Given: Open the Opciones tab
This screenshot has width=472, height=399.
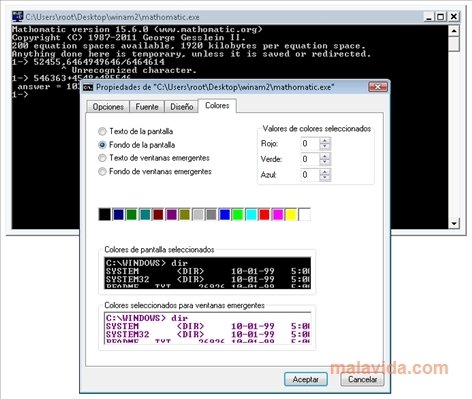Looking at the screenshot, I should [x=108, y=107].
